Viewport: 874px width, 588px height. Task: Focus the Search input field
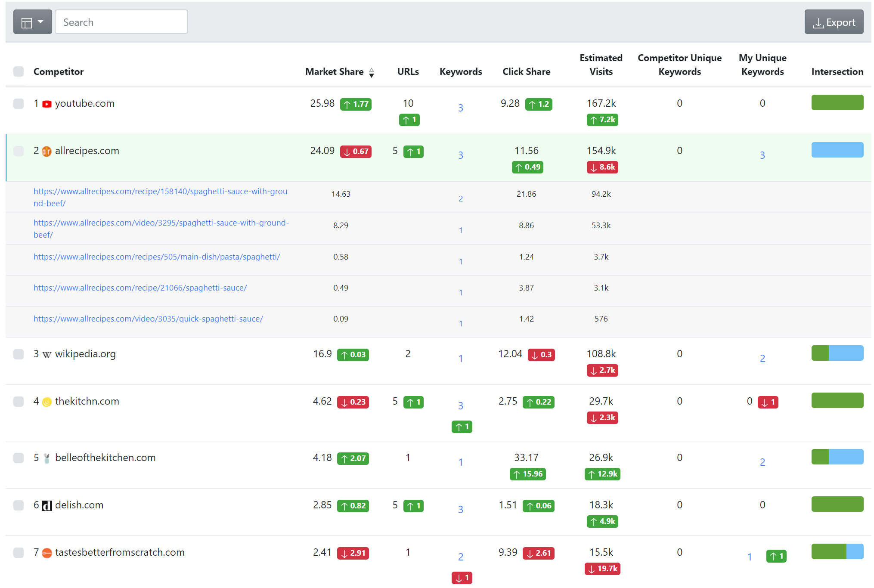point(121,22)
